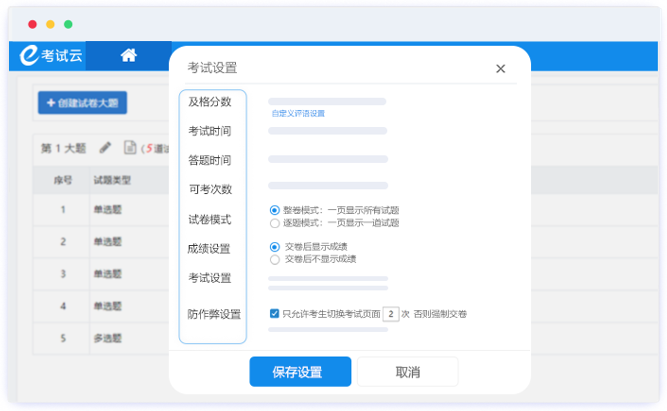Click the 保存设置 button
667x411 pixels.
coord(300,372)
